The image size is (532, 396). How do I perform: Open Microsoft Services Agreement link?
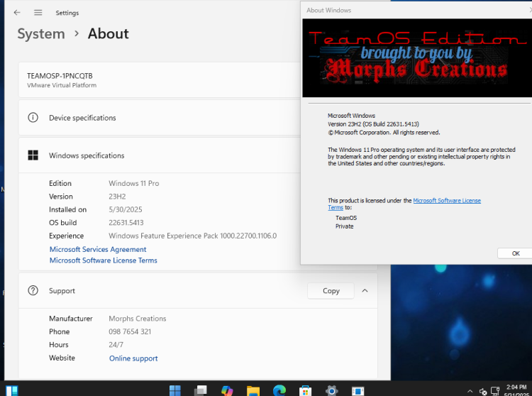tap(98, 249)
